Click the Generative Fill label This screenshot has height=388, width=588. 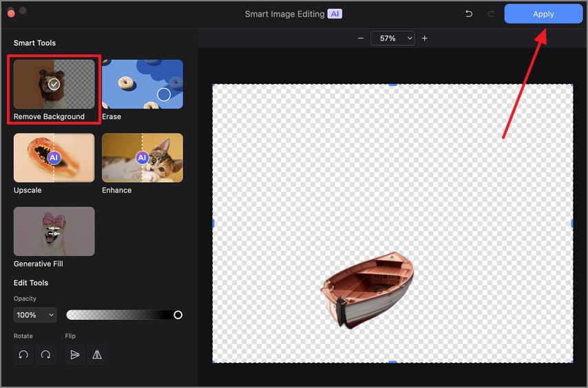(39, 263)
